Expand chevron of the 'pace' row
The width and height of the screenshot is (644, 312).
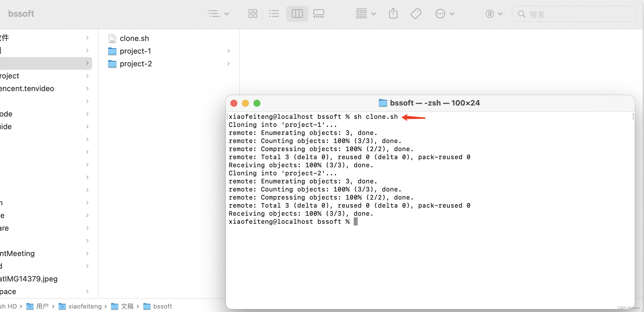[x=87, y=292]
